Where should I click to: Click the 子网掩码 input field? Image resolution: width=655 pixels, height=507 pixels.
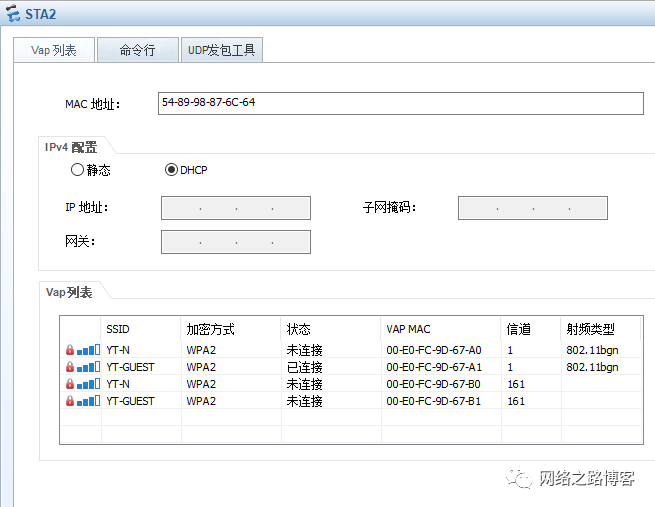point(533,208)
